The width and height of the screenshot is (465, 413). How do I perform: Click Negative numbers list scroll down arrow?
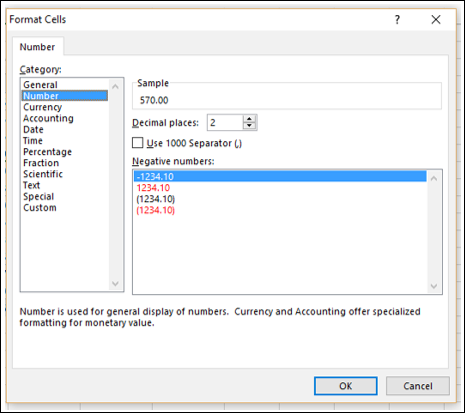pyautogui.click(x=434, y=286)
